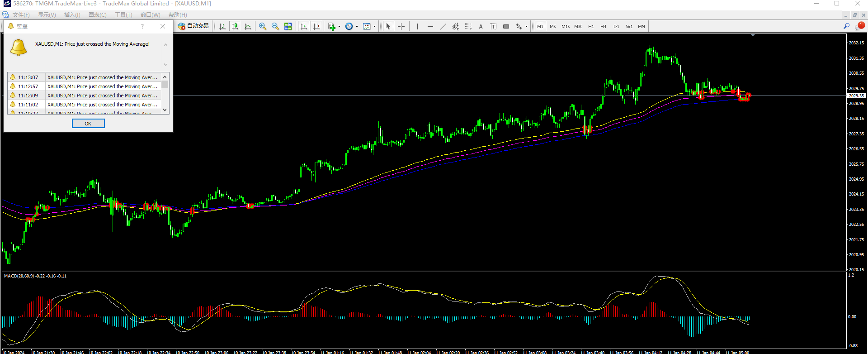Select the horizontal line drawing tool
The height and width of the screenshot is (354, 868).
[x=430, y=26]
